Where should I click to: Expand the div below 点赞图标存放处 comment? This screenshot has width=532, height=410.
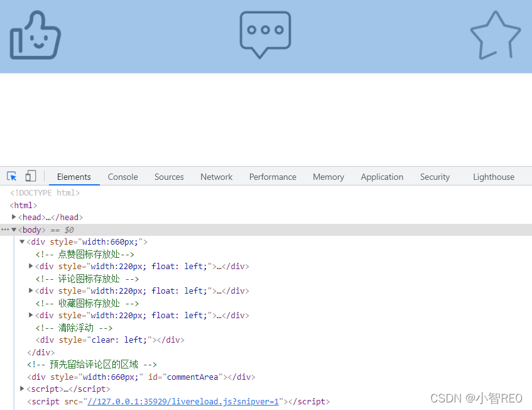31,266
